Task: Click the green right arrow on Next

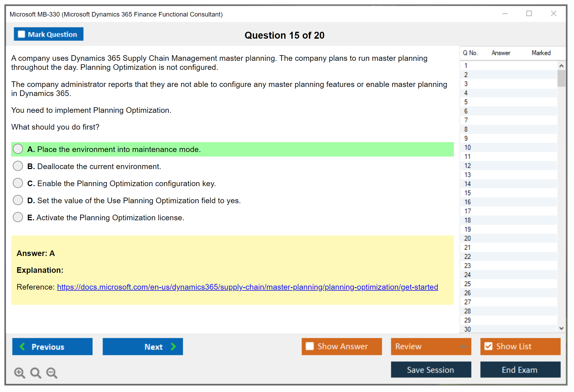Action: tap(173, 346)
